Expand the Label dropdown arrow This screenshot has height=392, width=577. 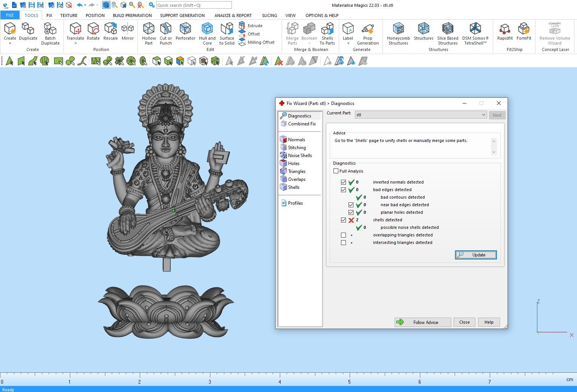click(348, 43)
